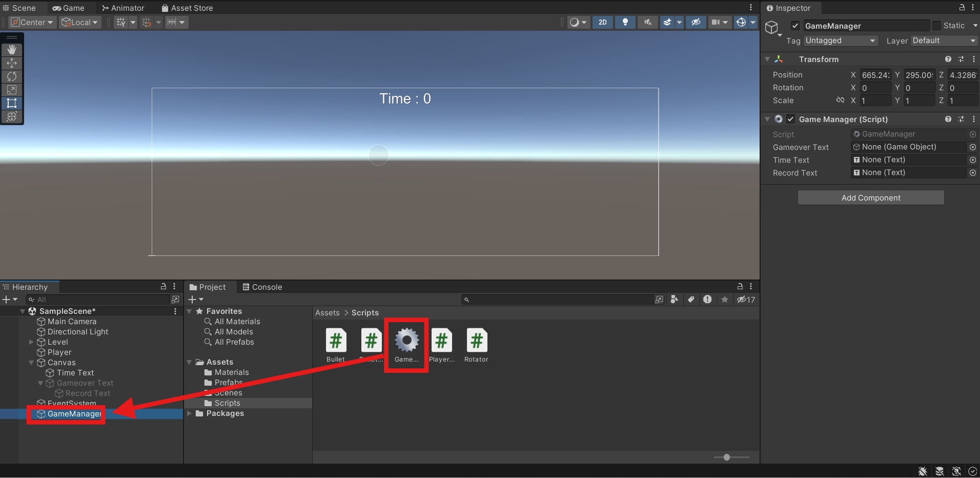980x478 pixels.
Task: Switch to the Animator tab
Action: [123, 8]
